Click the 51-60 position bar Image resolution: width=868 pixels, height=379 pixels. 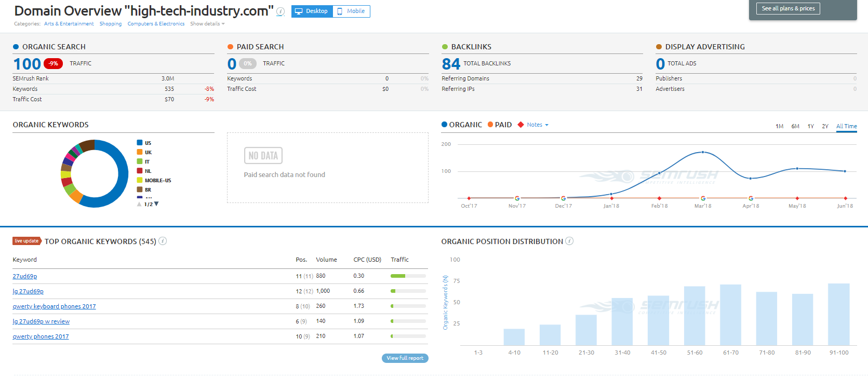(695, 316)
